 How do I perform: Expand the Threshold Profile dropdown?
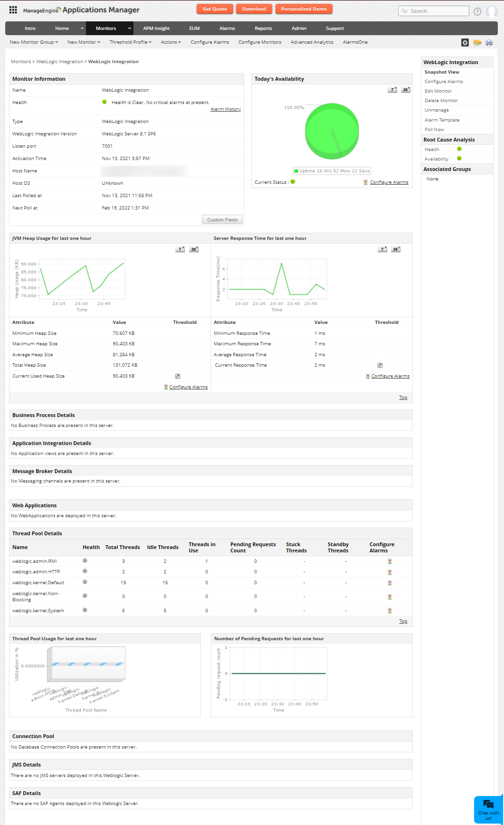coord(130,42)
